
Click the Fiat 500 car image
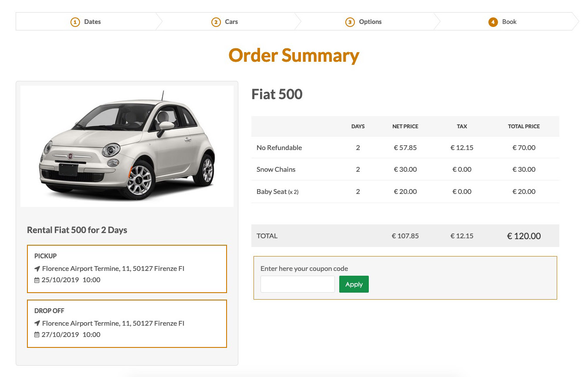[127, 146]
